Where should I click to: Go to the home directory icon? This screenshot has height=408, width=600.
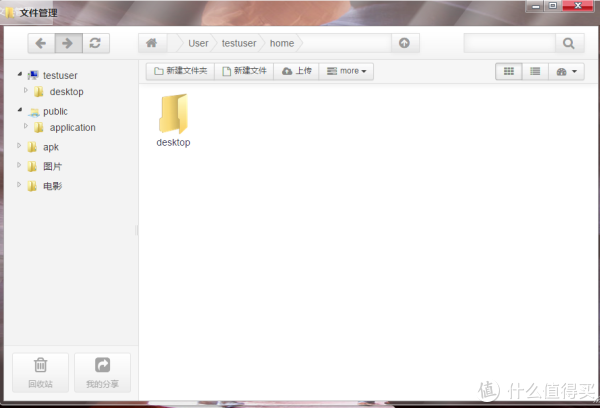151,43
